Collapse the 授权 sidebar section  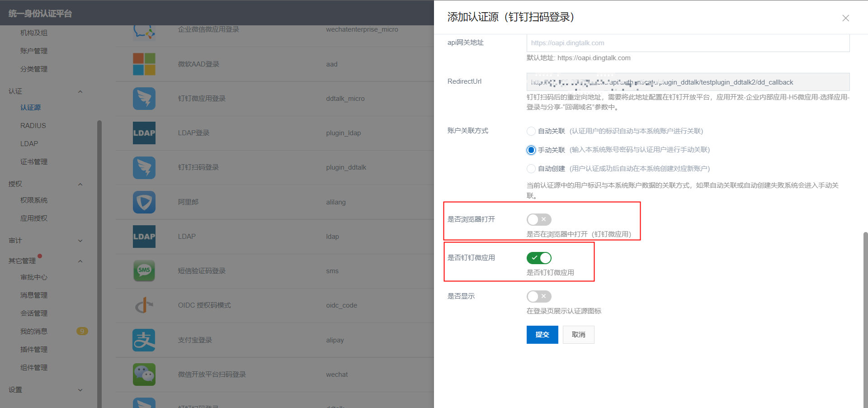pos(80,184)
